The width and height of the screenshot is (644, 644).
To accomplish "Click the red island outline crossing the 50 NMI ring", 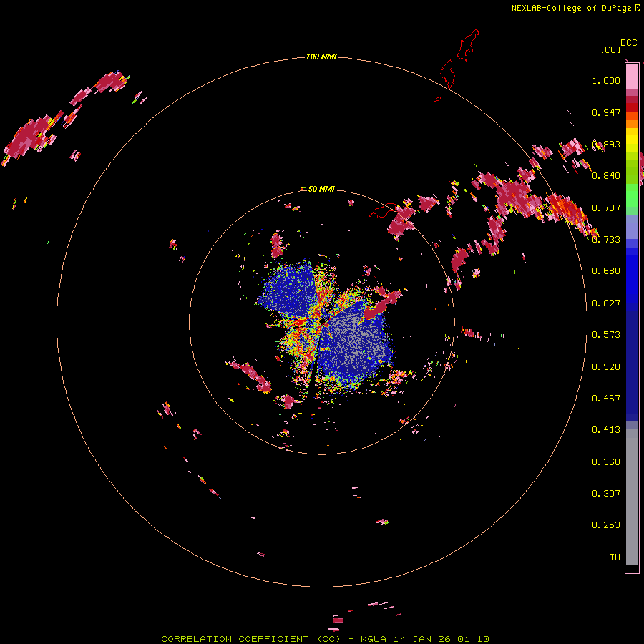I will 384,210.
